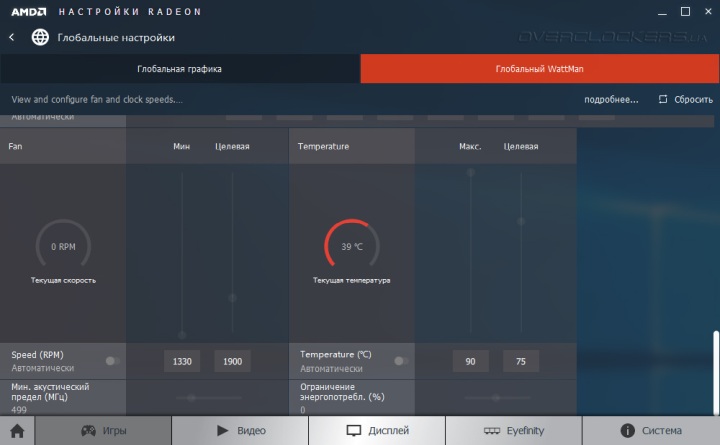The width and height of the screenshot is (720, 445).
Task: Click the Temperature Макс. slider
Action: click(471, 252)
